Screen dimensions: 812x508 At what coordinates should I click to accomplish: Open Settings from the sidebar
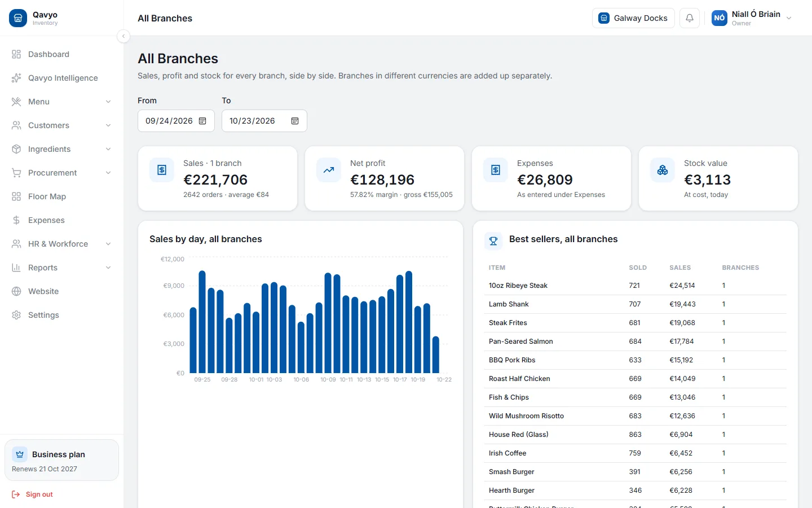click(x=61, y=315)
